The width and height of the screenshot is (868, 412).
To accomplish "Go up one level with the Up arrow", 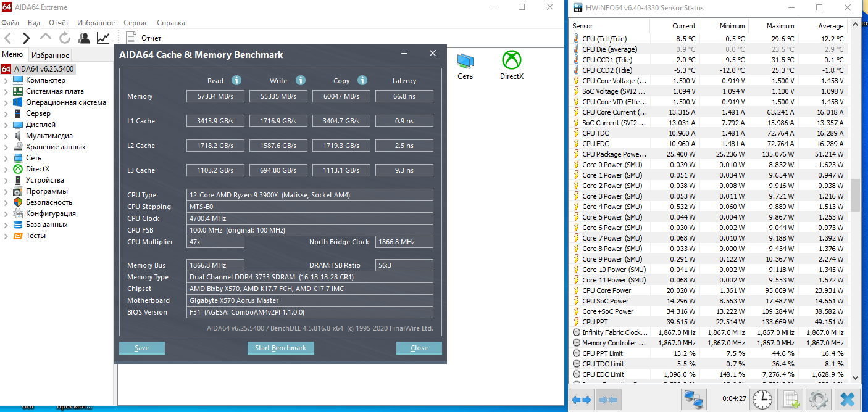I will (46, 38).
